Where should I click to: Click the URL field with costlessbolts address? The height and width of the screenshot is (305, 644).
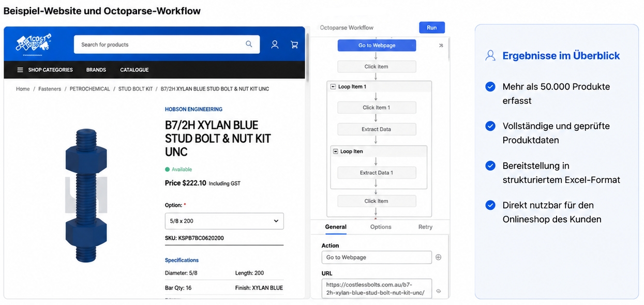pos(377,289)
